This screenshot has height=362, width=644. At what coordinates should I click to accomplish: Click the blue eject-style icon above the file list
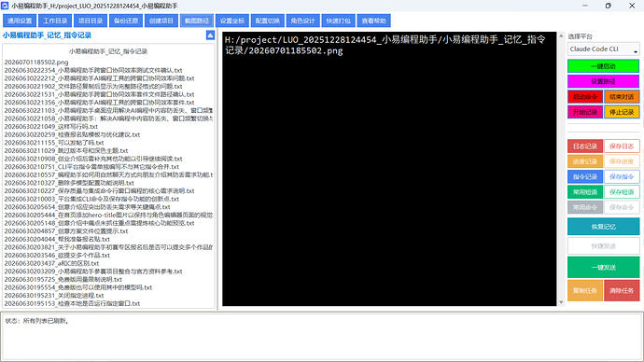210,35
